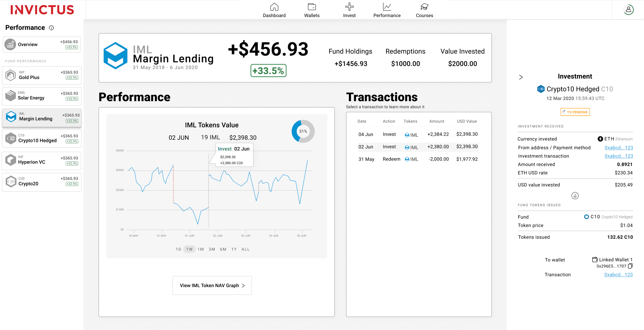
Task: Click the C10 hexagon icon beside Crypto10 Hedged title
Action: click(x=541, y=89)
